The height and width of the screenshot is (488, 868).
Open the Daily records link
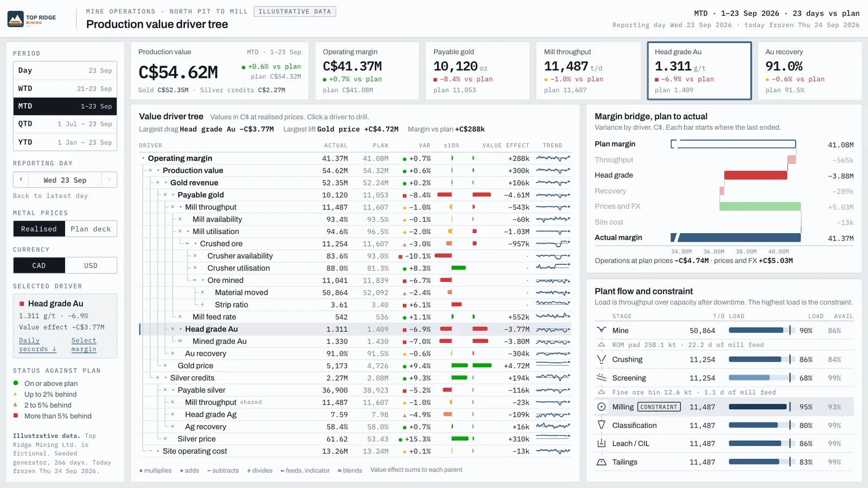click(x=37, y=345)
